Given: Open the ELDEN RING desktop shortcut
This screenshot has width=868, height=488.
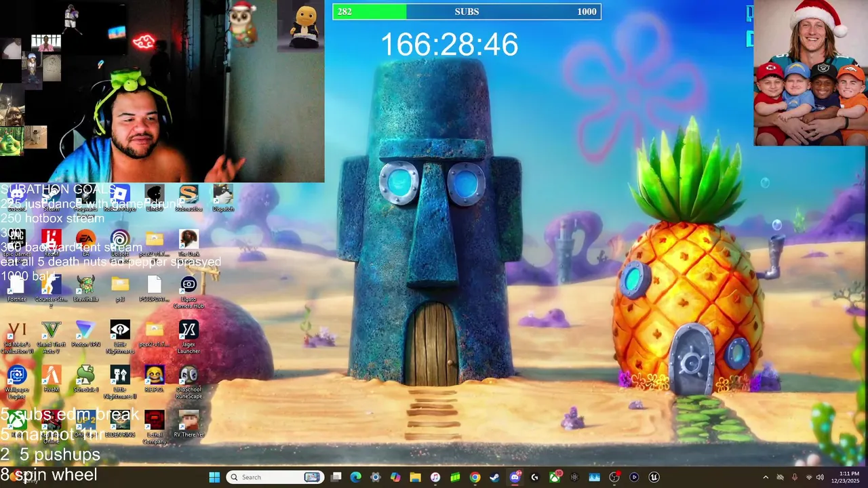Looking at the screenshot, I should pyautogui.click(x=120, y=424).
